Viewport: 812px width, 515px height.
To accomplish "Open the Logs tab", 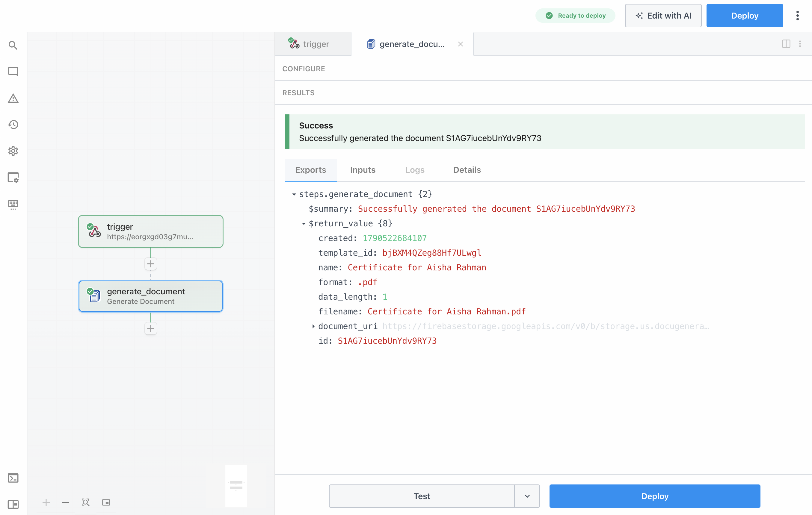I will pos(415,170).
